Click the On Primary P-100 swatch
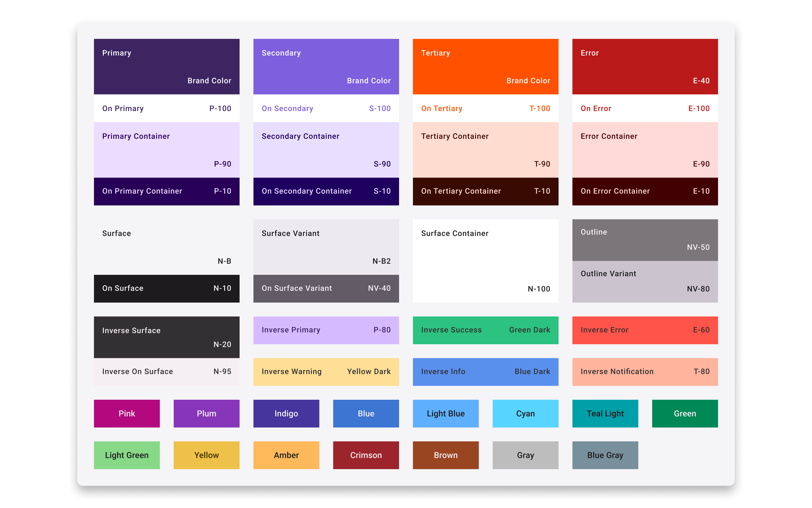Viewport: 812px width, 508px height. pos(166,108)
